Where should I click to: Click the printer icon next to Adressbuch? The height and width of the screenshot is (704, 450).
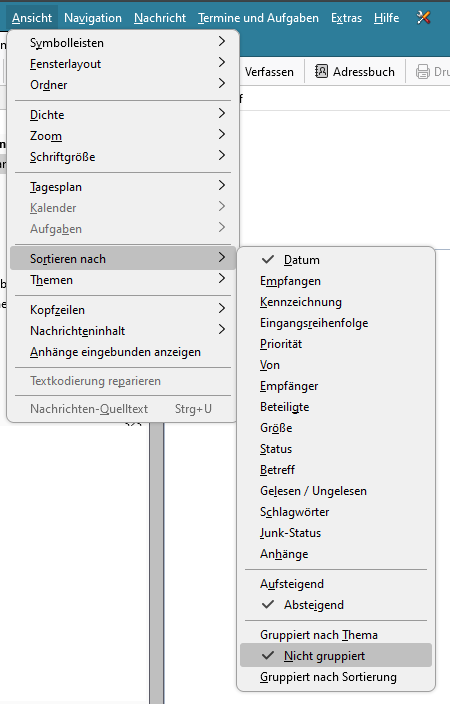[423, 71]
